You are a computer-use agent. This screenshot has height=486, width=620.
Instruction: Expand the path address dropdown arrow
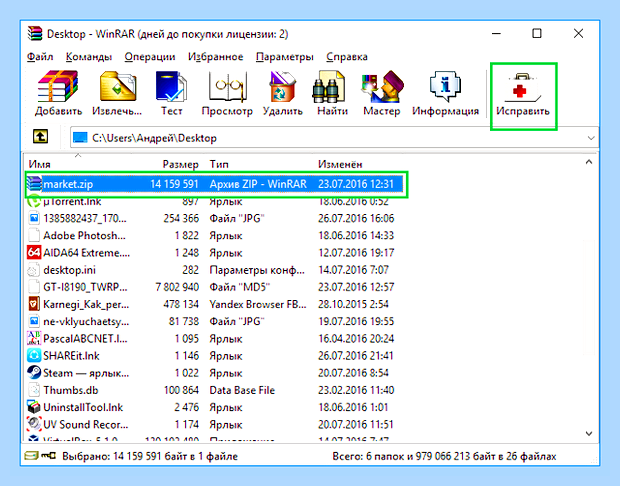coord(591,138)
